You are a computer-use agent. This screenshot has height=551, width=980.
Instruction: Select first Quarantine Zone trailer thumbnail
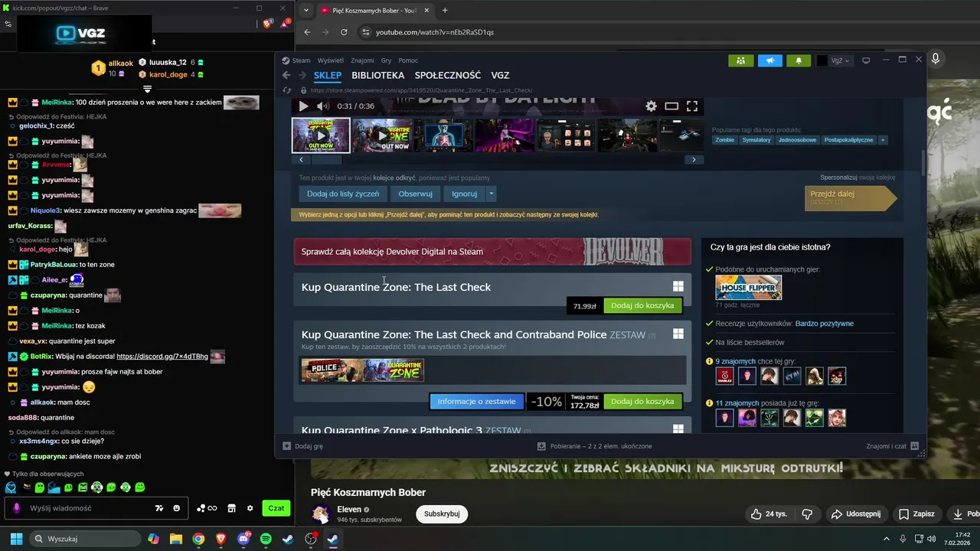(x=321, y=135)
